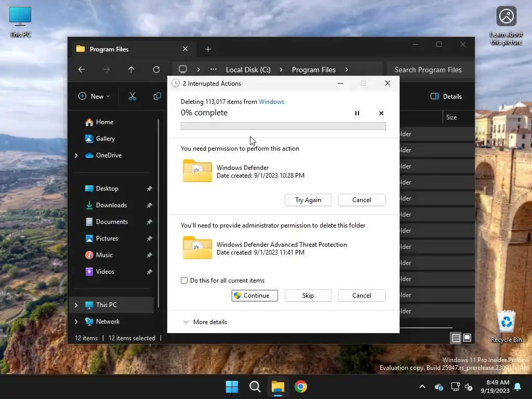
Task: Cancel delete with the X beside progress
Action: tap(381, 113)
